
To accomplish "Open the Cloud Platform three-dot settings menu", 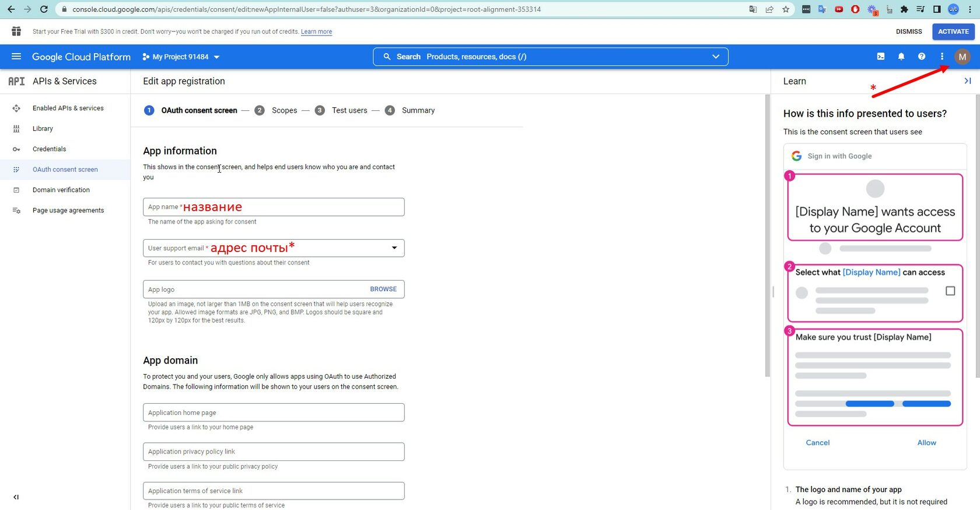I will click(x=942, y=57).
